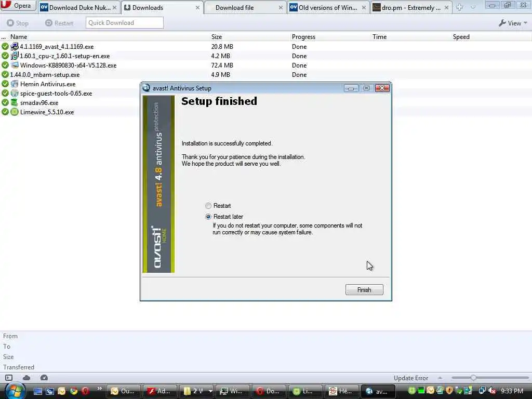532x399 pixels.
Task: Open the Wi... taskbar button
Action: (x=232, y=391)
